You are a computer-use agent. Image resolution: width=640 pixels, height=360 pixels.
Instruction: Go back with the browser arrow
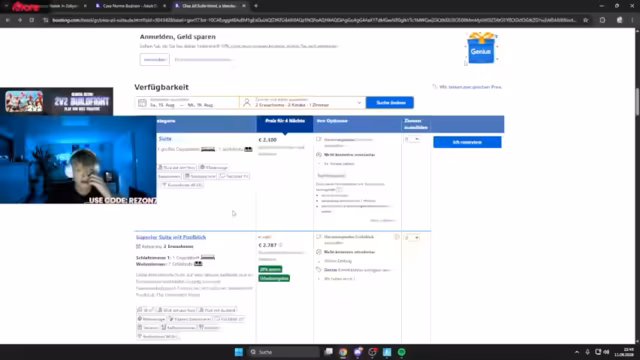click(8, 20)
